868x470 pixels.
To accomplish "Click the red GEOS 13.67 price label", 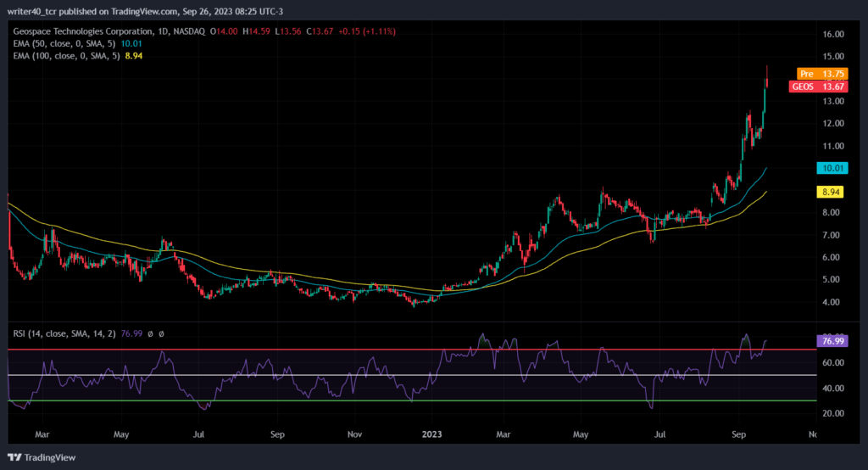I will point(818,87).
